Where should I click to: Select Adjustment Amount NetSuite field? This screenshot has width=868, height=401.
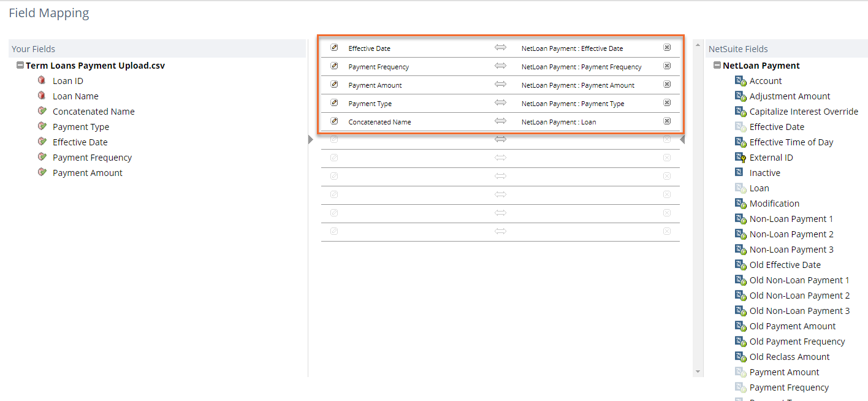coord(790,96)
